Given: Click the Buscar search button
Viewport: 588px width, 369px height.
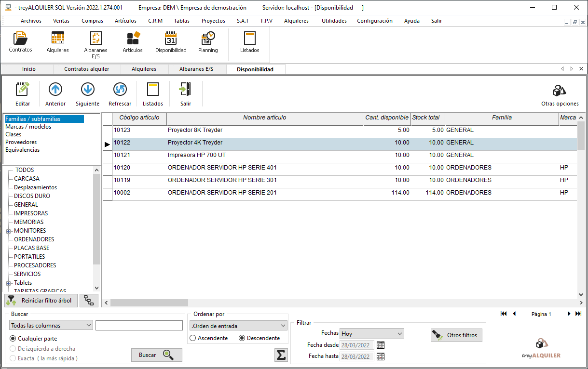Looking at the screenshot, I should [x=157, y=355].
